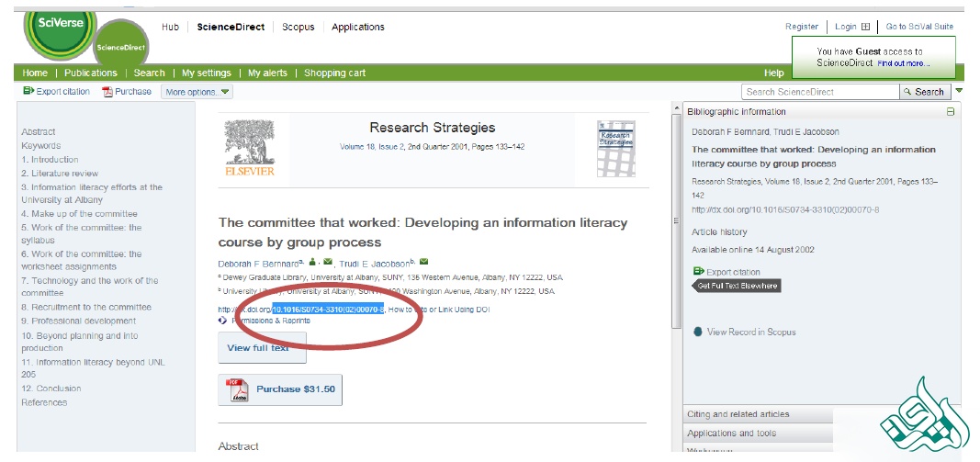Go to the Hub tab
The width and height of the screenshot is (980, 462).
(170, 27)
